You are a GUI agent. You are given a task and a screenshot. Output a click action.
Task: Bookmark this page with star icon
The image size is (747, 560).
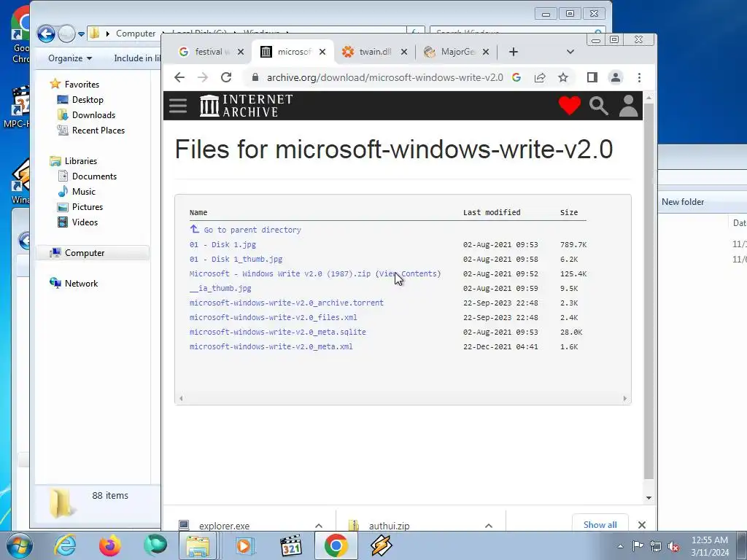563,77
